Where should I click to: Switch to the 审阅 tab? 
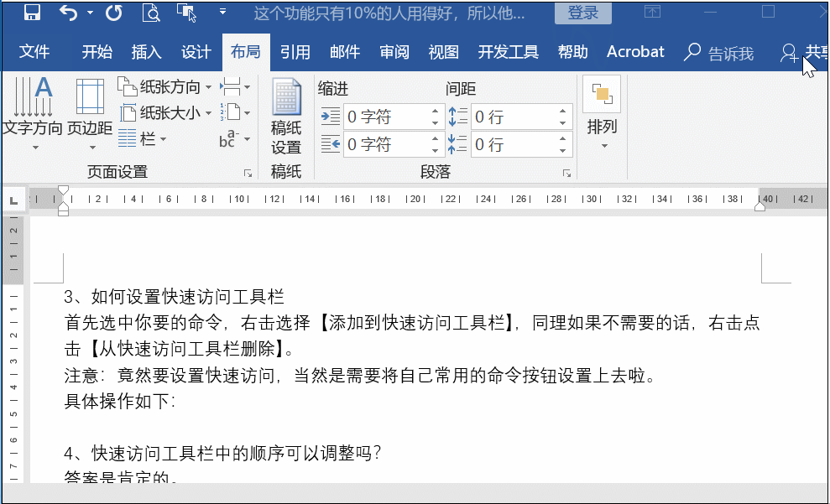(394, 52)
